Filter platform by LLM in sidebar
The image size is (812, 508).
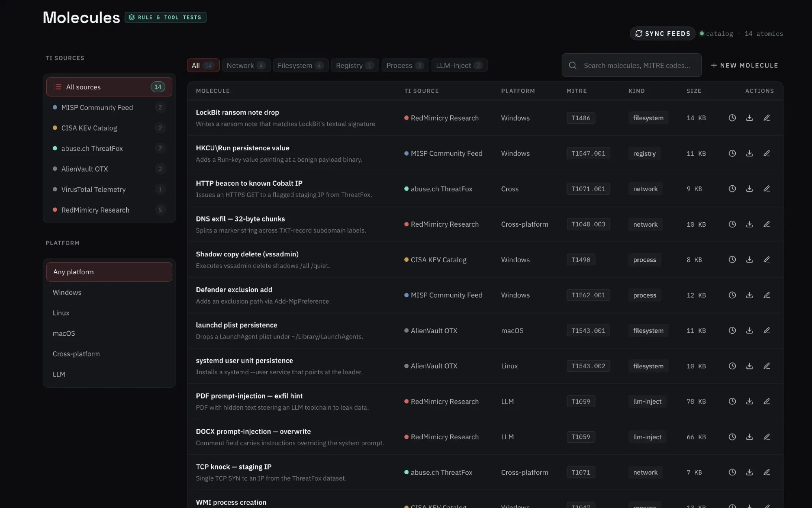[x=109, y=374]
